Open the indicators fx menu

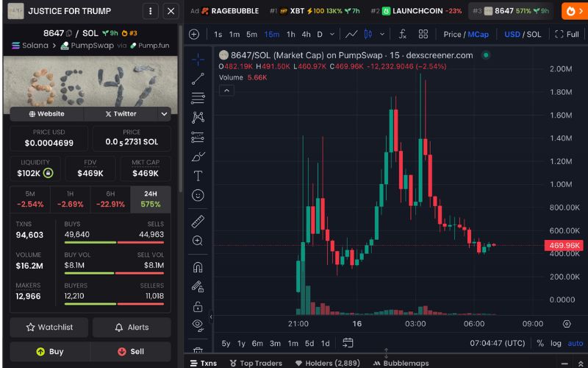pyautogui.click(x=402, y=35)
